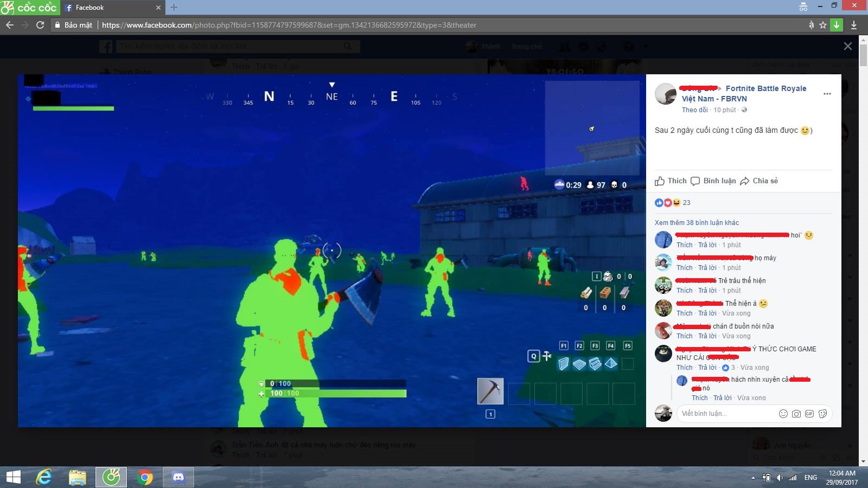Expand hidden icons in the system tray
The width and height of the screenshot is (868, 488).
754,478
